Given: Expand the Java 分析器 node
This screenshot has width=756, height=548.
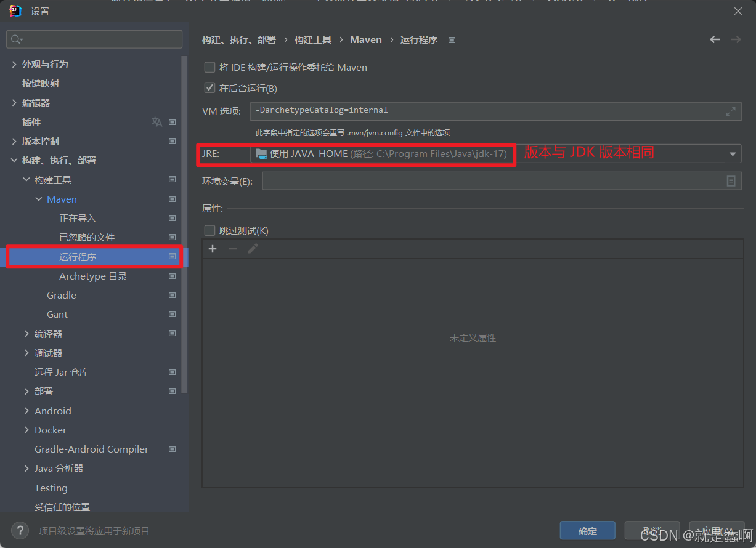Looking at the screenshot, I should [x=26, y=468].
